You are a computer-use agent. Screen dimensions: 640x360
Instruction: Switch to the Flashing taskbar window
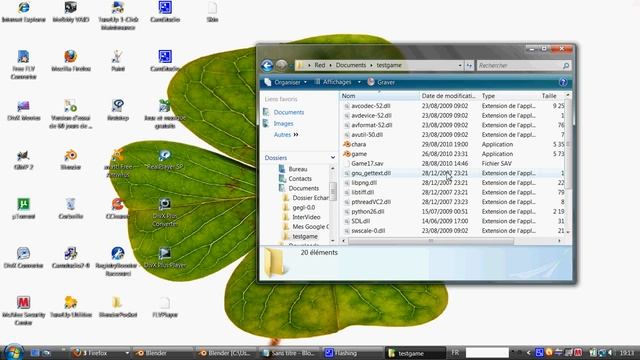coord(352,353)
